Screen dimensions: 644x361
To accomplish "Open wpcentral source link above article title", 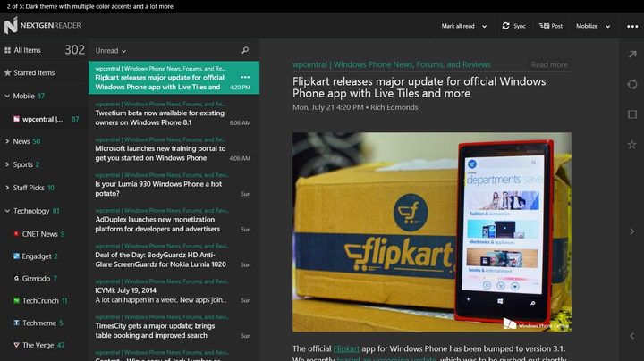I will [x=392, y=64].
